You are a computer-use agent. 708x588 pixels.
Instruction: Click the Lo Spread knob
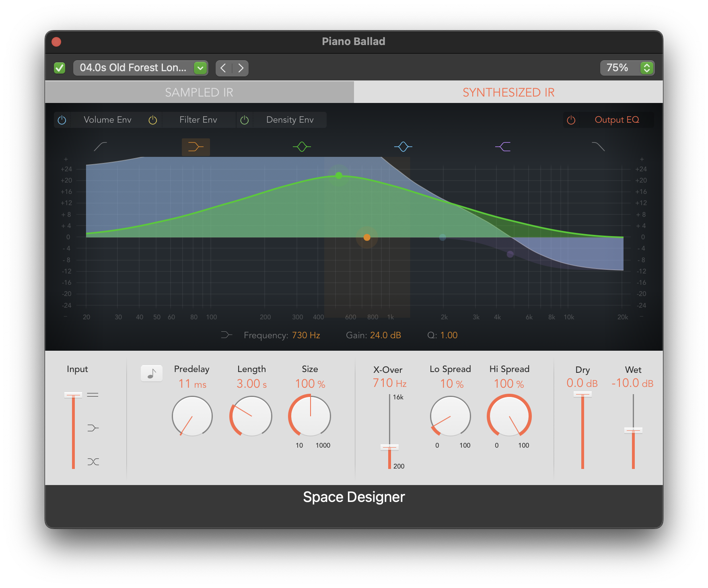tap(451, 416)
